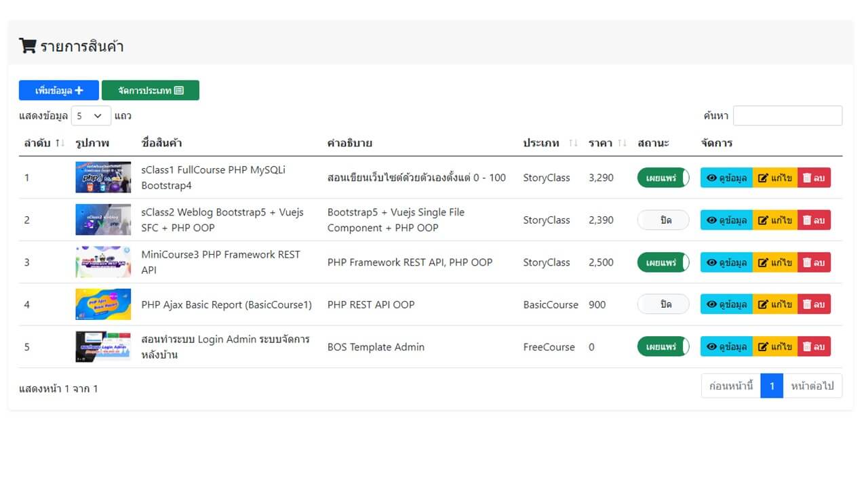
Task: Delete sClass1 FullCourse with ลบ button
Action: [814, 178]
